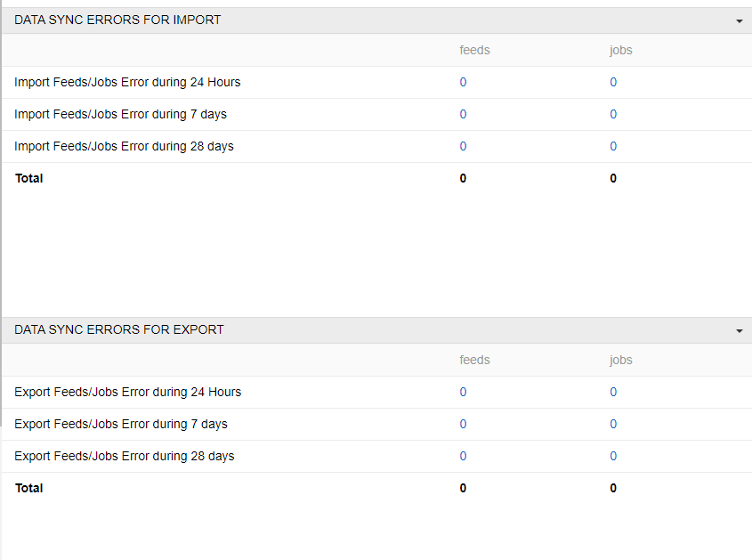Open export jobs error count for 28 days
Image resolution: width=752 pixels, height=560 pixels.
[x=613, y=456]
